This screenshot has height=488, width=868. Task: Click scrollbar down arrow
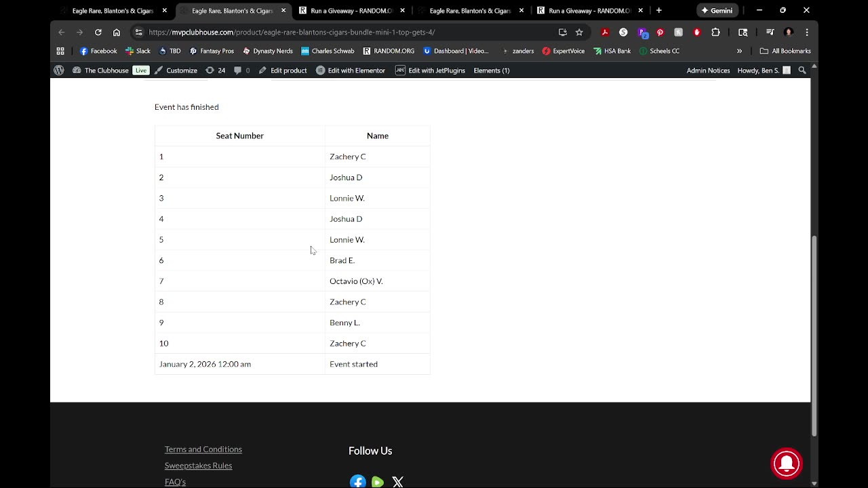(814, 483)
